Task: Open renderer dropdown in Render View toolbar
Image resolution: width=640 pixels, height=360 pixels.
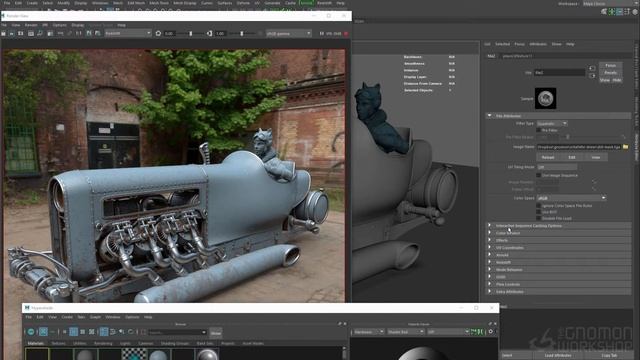Action: [x=128, y=33]
